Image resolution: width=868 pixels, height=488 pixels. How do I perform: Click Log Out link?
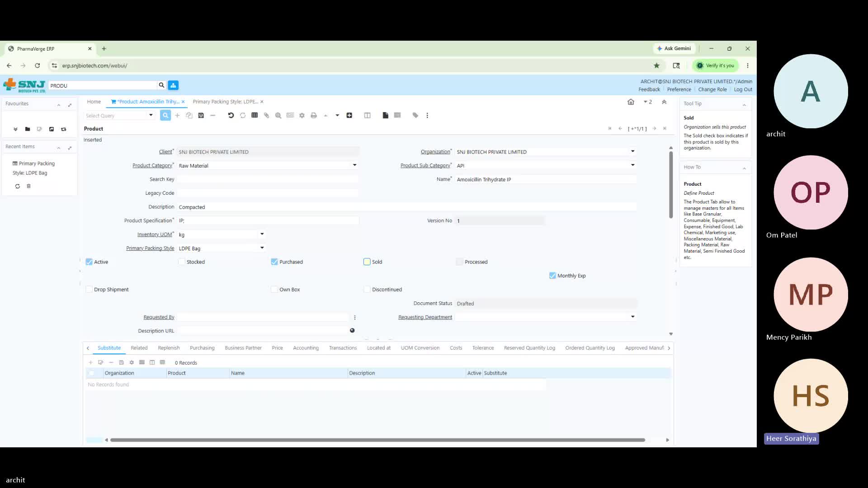(743, 89)
